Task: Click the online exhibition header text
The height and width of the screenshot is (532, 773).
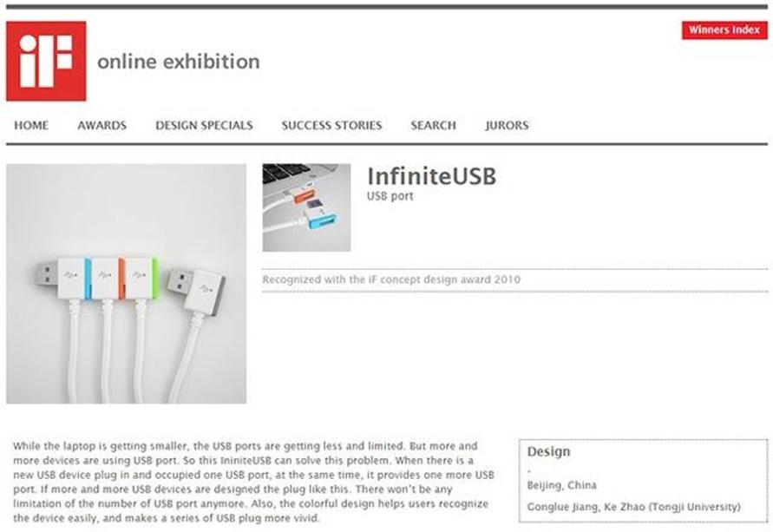Action: pos(179,62)
